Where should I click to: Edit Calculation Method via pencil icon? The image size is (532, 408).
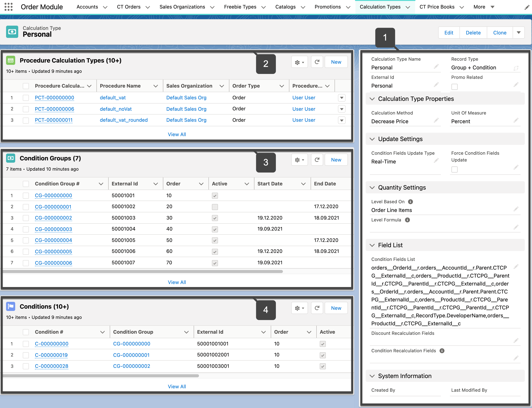pyautogui.click(x=436, y=120)
